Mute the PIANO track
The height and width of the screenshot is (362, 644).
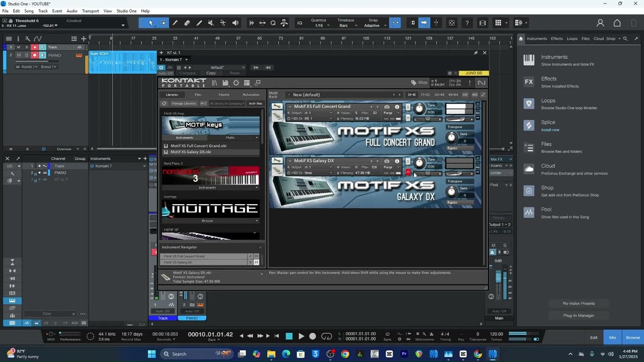pos(19,55)
